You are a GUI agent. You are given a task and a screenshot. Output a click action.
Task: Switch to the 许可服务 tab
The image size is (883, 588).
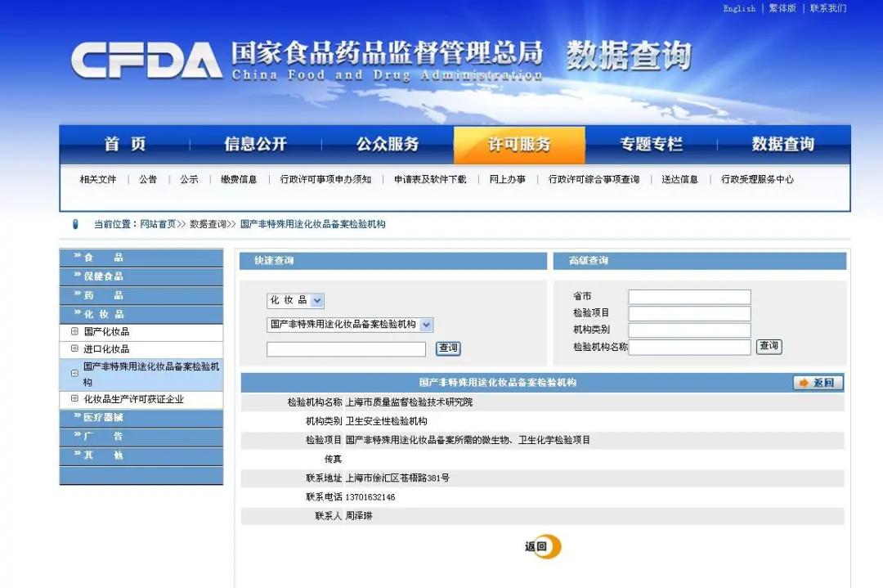click(x=520, y=144)
